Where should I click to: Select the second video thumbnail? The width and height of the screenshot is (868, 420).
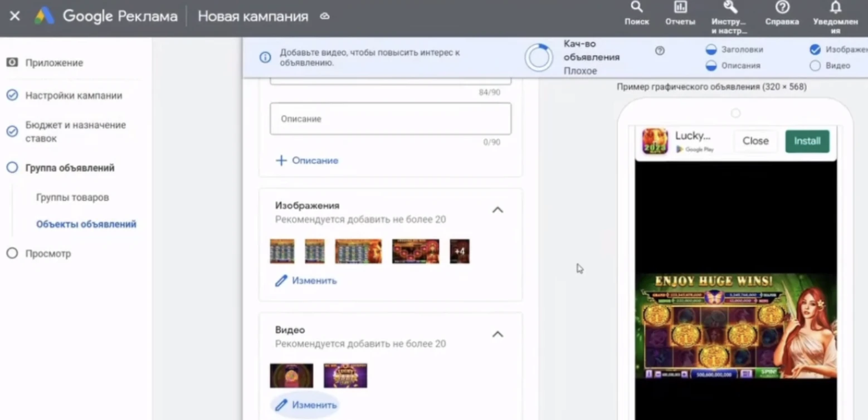345,375
